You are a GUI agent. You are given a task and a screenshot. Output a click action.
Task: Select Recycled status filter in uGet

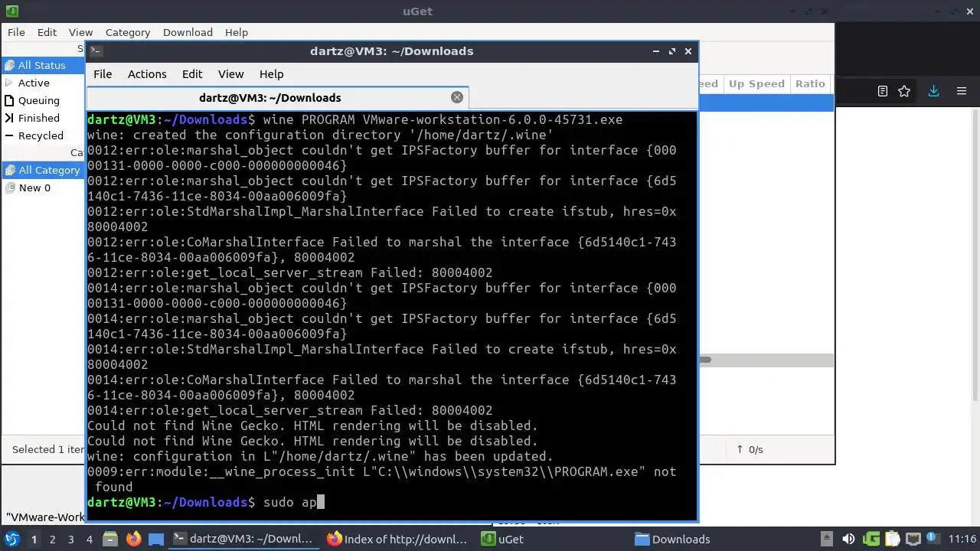(x=44, y=135)
